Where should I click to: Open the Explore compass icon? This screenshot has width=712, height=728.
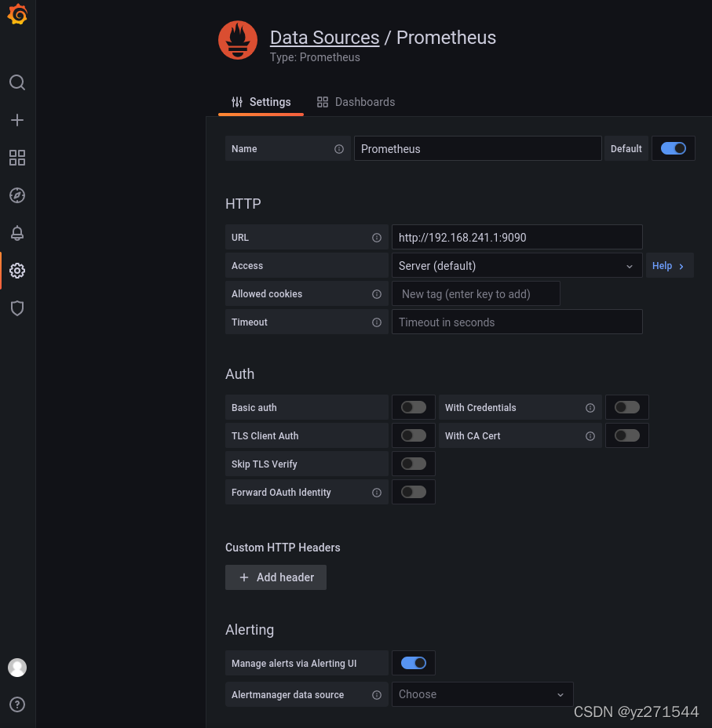point(17,195)
